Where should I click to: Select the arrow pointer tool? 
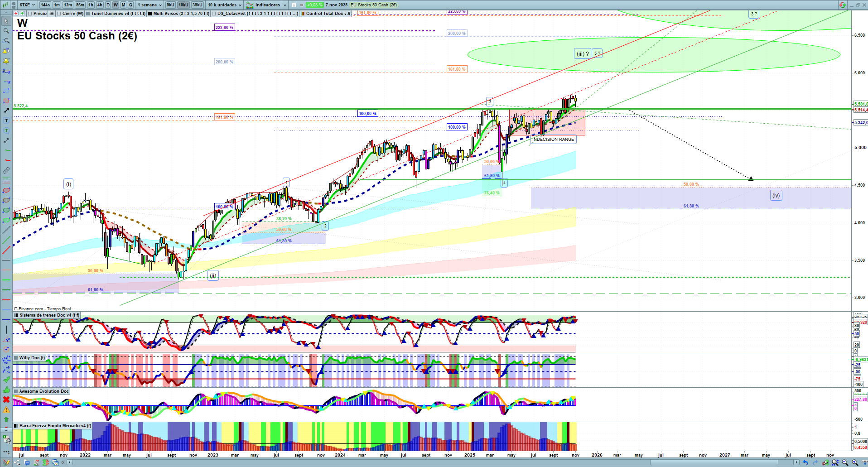(6, 21)
